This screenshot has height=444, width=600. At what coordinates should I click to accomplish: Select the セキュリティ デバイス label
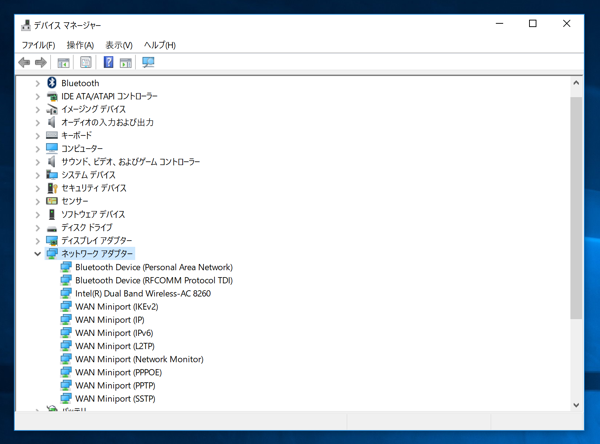click(x=94, y=188)
